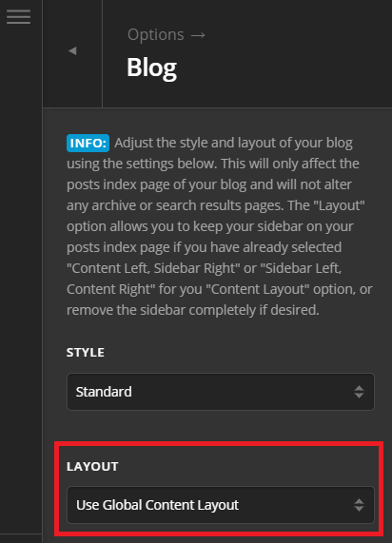Click the back triangle arrow icon
The image size is (392, 543).
point(72,51)
